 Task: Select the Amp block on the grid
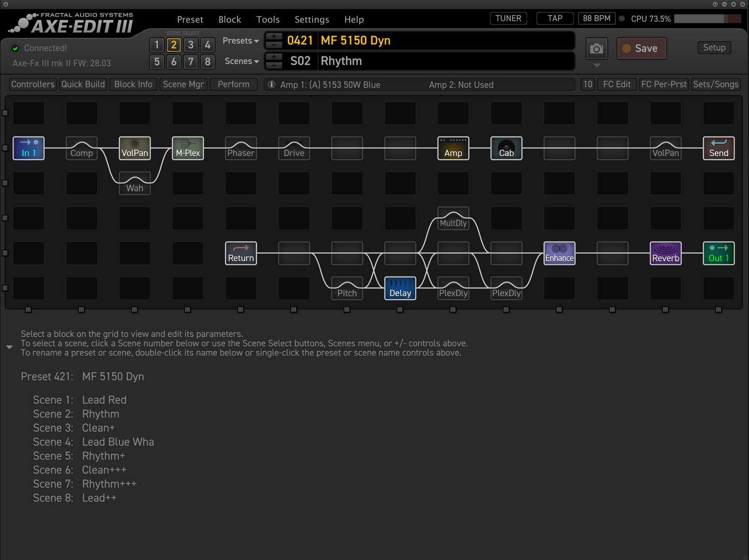453,148
